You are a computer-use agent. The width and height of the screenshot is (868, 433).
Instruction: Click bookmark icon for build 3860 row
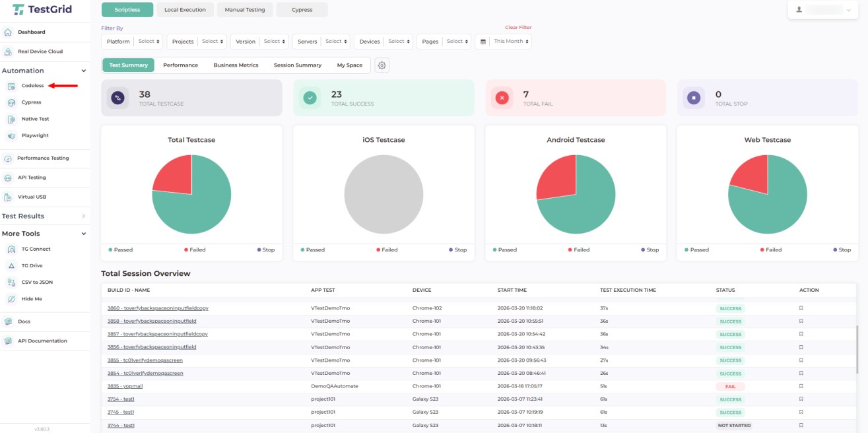pyautogui.click(x=801, y=308)
